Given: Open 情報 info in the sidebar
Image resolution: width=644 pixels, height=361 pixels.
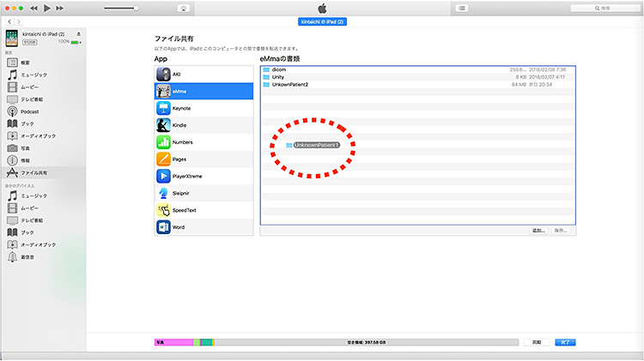Looking at the screenshot, I should tap(25, 161).
